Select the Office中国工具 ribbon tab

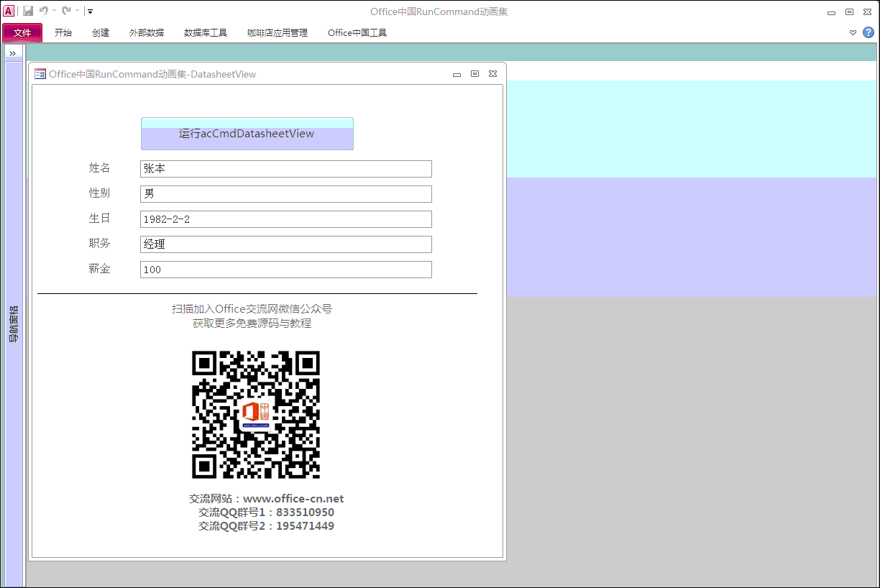(357, 32)
